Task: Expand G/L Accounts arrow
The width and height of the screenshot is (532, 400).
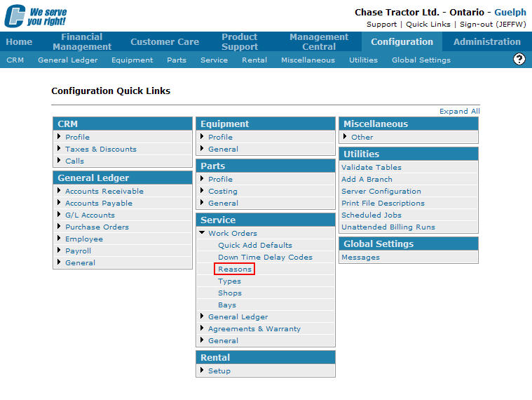Action: pyautogui.click(x=59, y=214)
